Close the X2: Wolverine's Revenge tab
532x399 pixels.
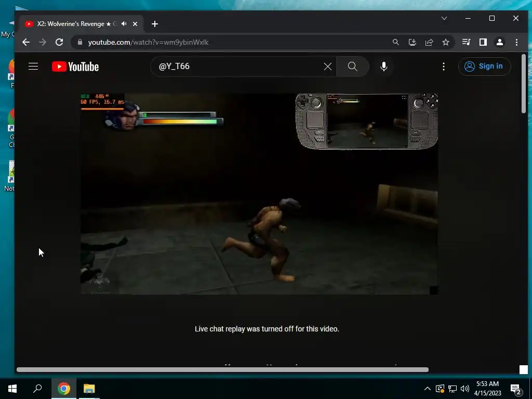point(135,24)
